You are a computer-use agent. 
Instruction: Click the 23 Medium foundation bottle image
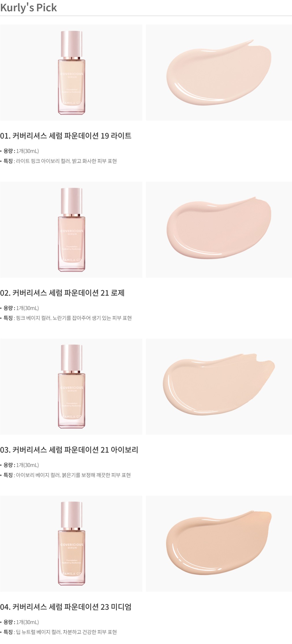[71, 544]
